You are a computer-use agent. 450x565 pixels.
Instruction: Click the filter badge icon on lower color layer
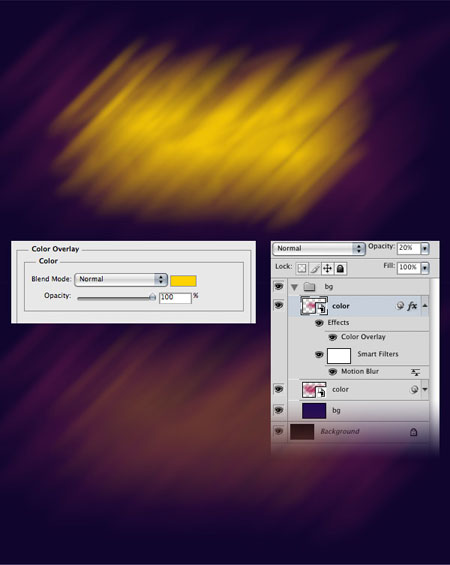coord(414,389)
